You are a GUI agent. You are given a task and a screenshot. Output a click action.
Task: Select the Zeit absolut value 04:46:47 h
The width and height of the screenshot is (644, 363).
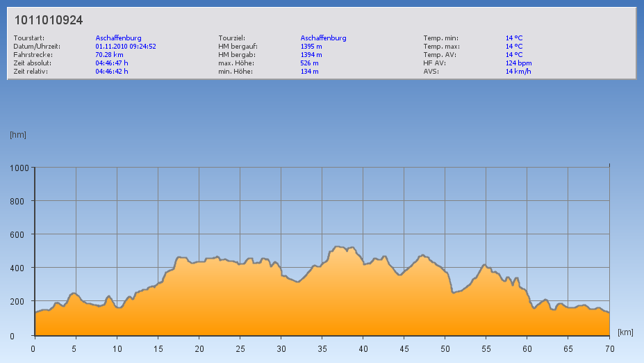[x=111, y=63]
